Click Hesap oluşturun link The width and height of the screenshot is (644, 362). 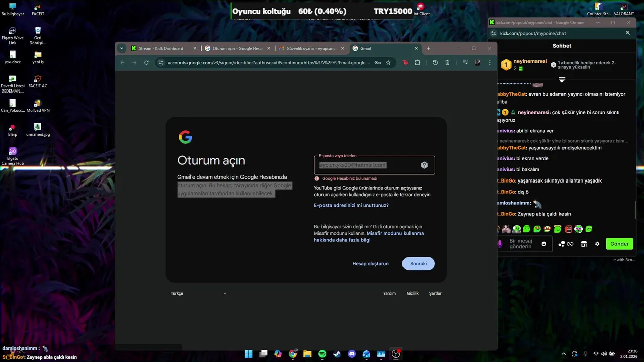370,264
